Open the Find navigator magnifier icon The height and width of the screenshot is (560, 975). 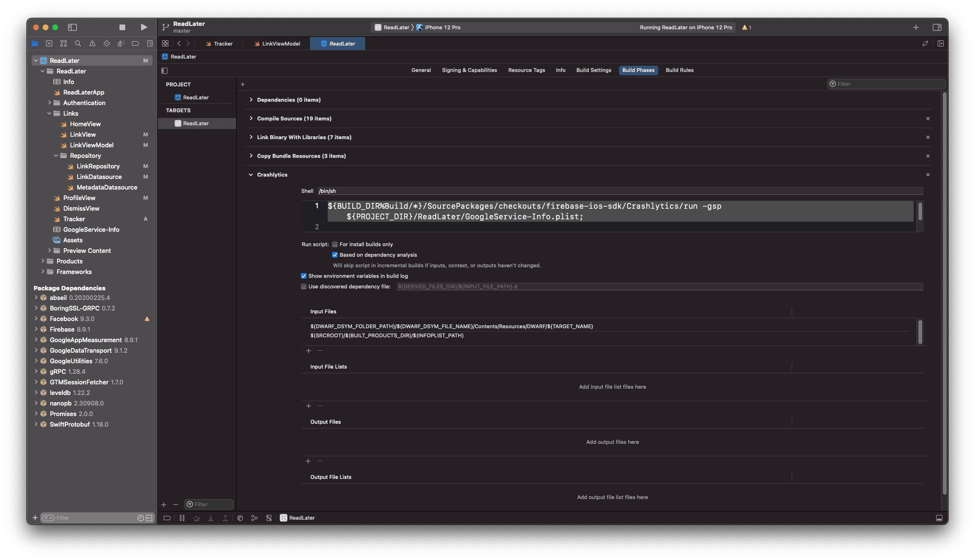[78, 44]
